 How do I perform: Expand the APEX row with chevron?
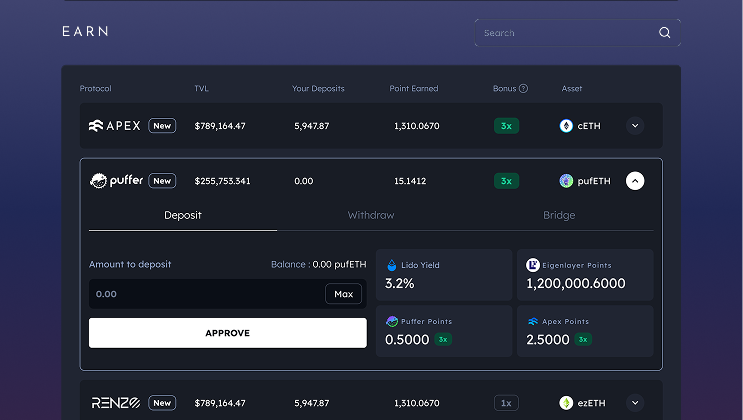click(635, 126)
